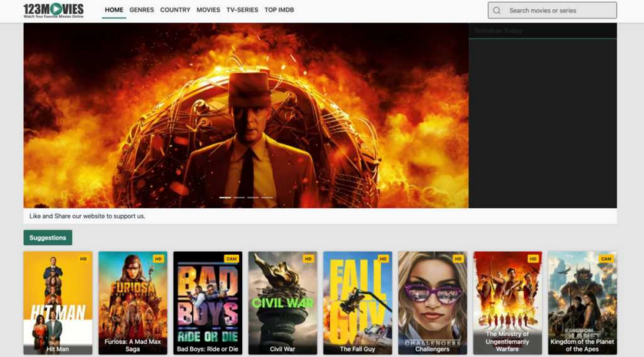Click the CAM badge on Bad Boys poster

click(231, 259)
